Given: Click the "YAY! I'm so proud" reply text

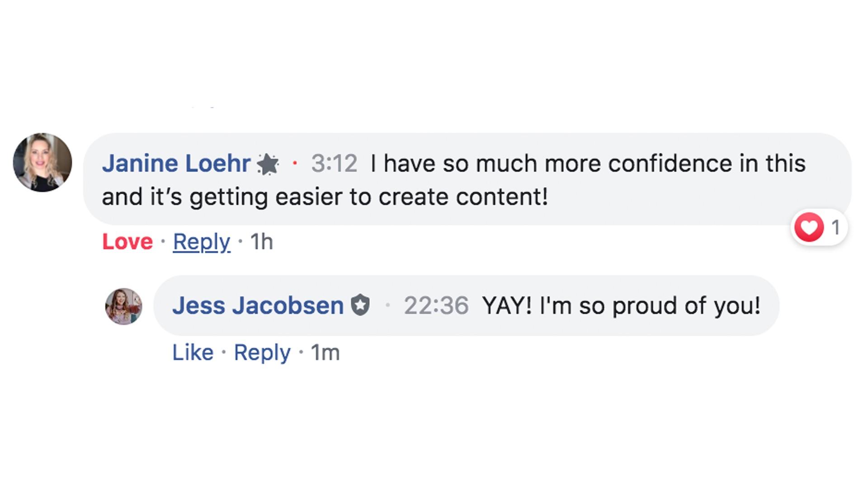Looking at the screenshot, I should [x=621, y=305].
